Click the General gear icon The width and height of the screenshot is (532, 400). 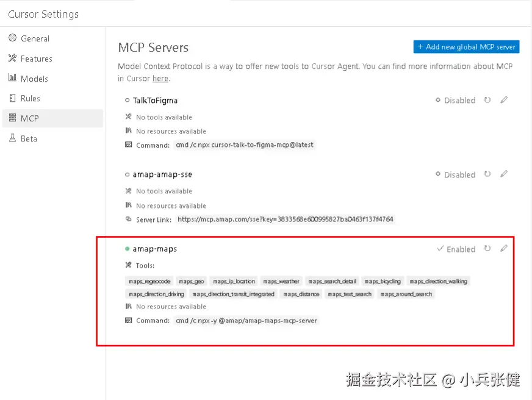13,38
